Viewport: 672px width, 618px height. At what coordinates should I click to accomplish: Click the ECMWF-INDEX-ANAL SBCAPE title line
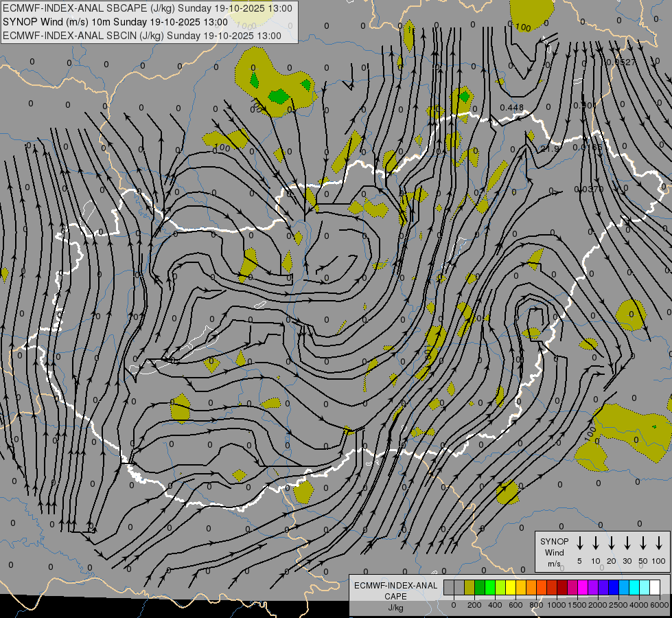pos(148,8)
